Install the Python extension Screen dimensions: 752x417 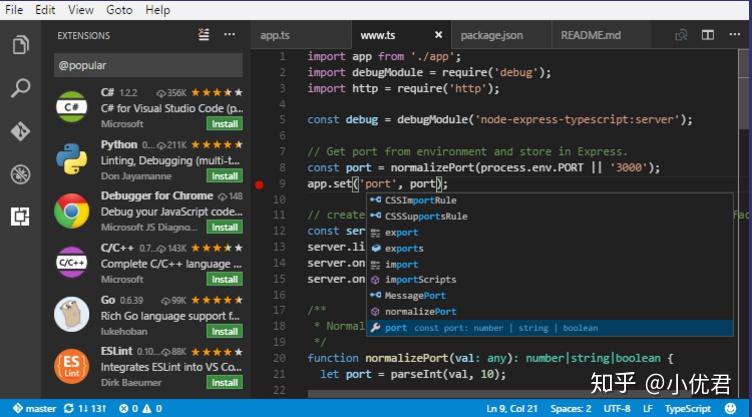point(224,176)
